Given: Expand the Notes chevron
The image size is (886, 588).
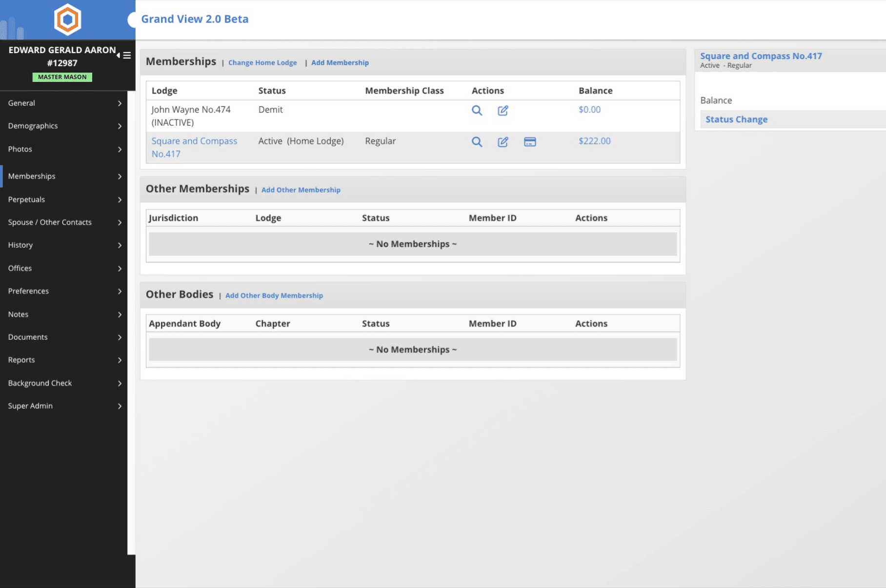Looking at the screenshot, I should [120, 314].
